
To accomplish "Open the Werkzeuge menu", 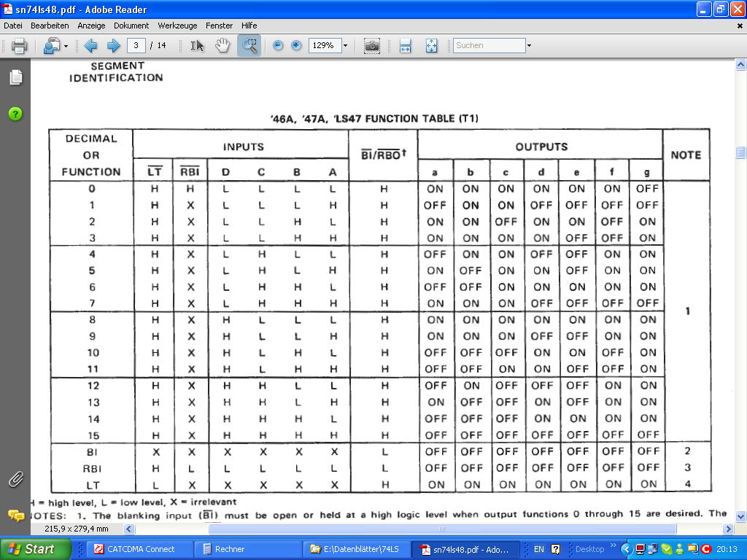I will [x=177, y=26].
